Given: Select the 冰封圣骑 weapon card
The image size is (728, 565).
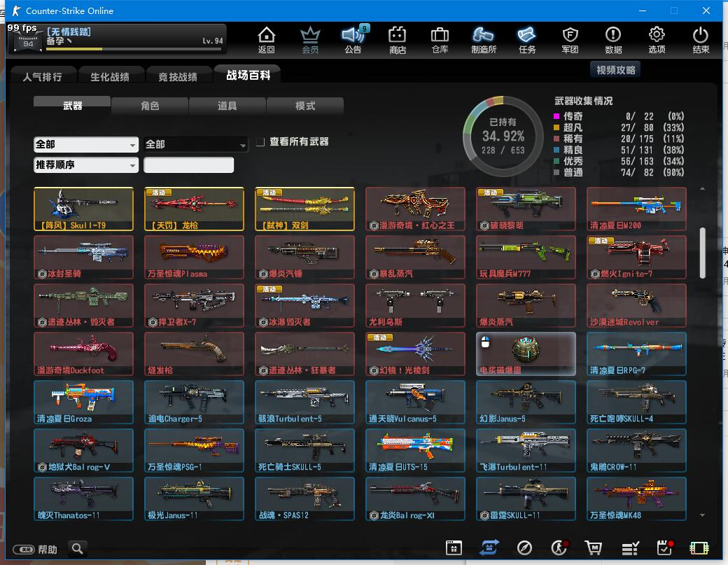Looking at the screenshot, I should tap(83, 257).
